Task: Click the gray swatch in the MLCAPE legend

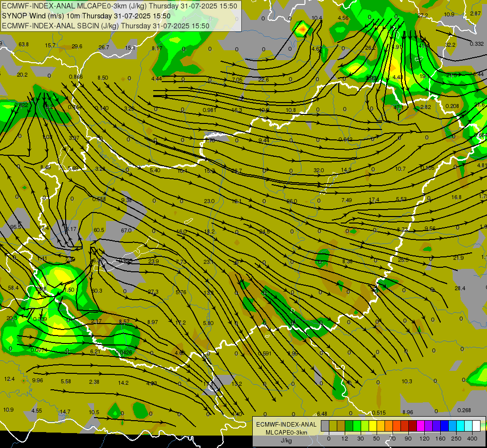Action: (x=325, y=426)
